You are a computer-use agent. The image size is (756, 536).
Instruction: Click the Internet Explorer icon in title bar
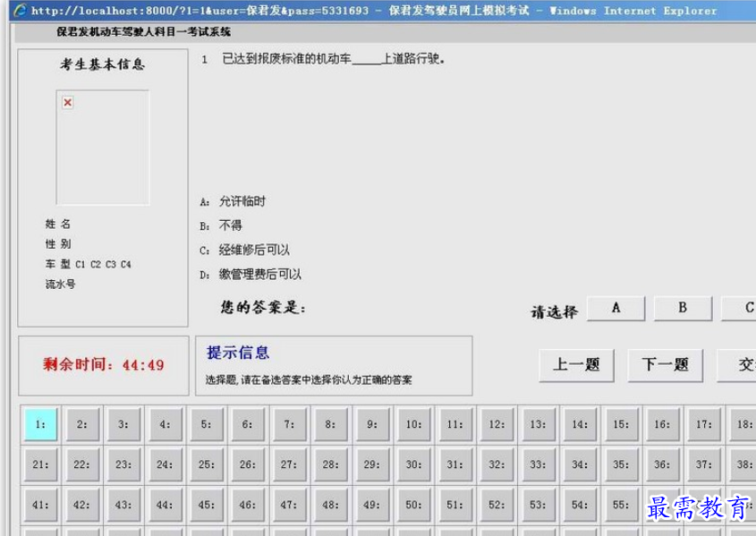[x=18, y=11]
